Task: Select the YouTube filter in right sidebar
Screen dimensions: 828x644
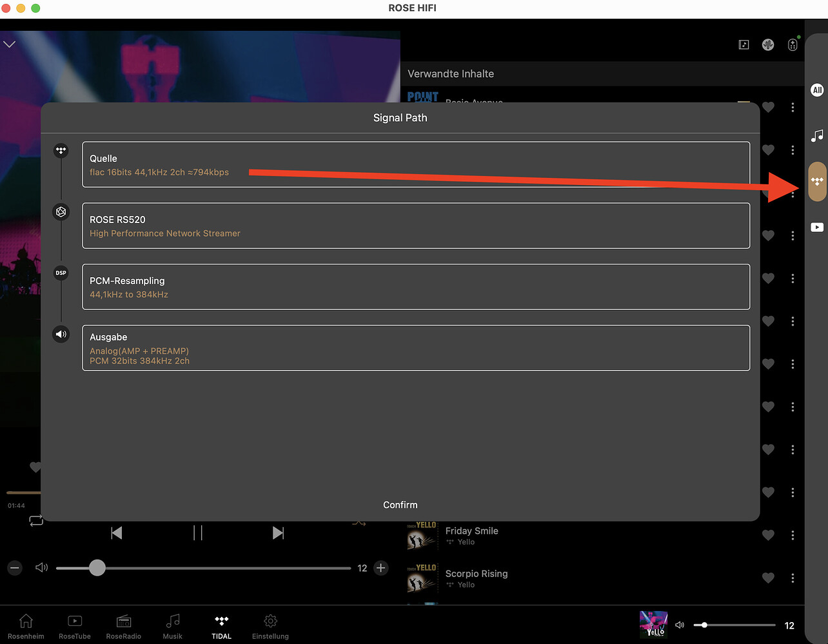Action: coord(817,227)
